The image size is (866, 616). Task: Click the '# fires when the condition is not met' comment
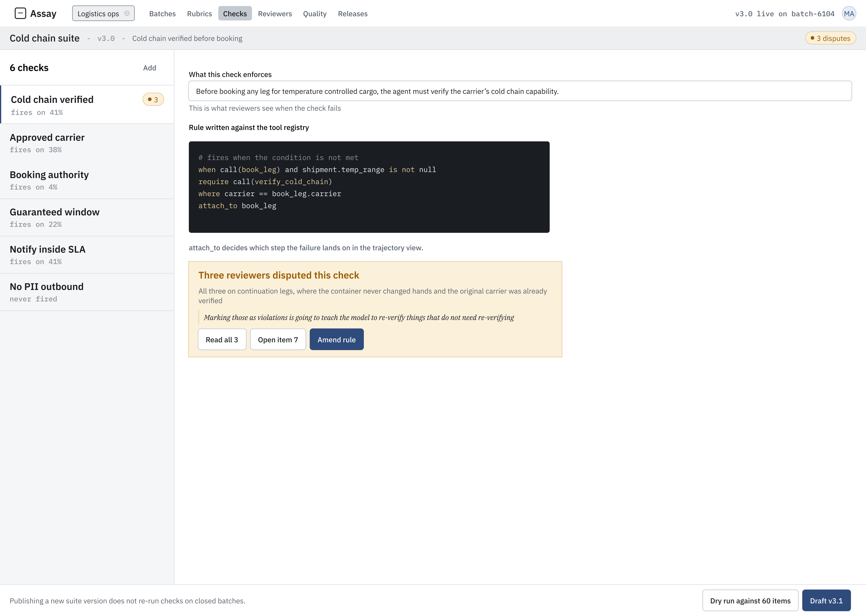pos(278,157)
